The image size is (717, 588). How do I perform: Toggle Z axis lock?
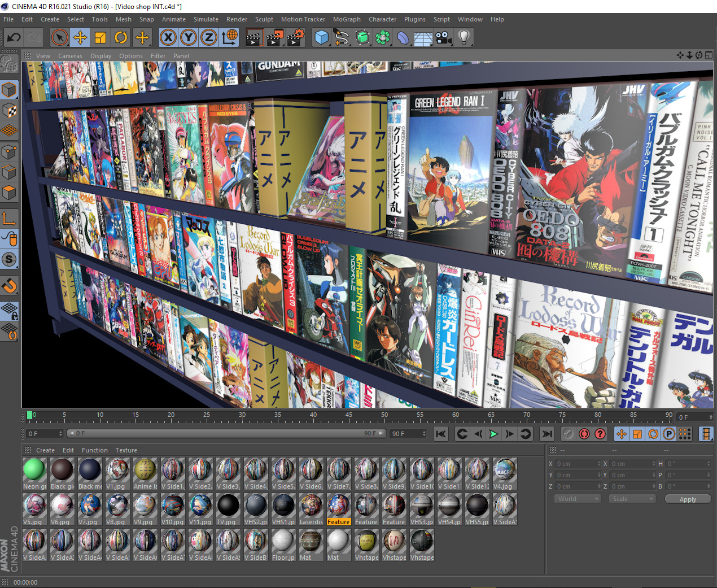pyautogui.click(x=208, y=38)
